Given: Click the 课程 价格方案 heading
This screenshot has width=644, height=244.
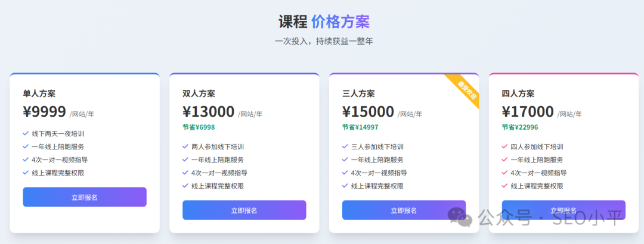Looking at the screenshot, I should click(x=324, y=22).
